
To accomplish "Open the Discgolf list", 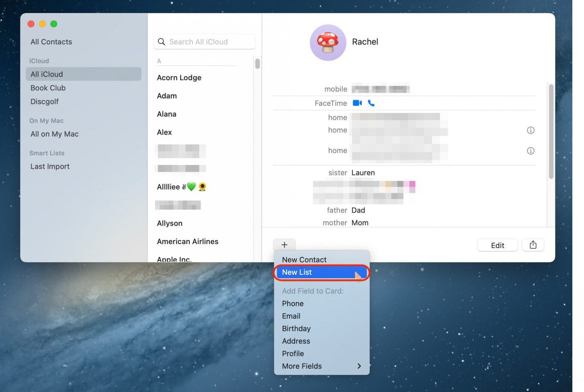I will click(x=45, y=101).
